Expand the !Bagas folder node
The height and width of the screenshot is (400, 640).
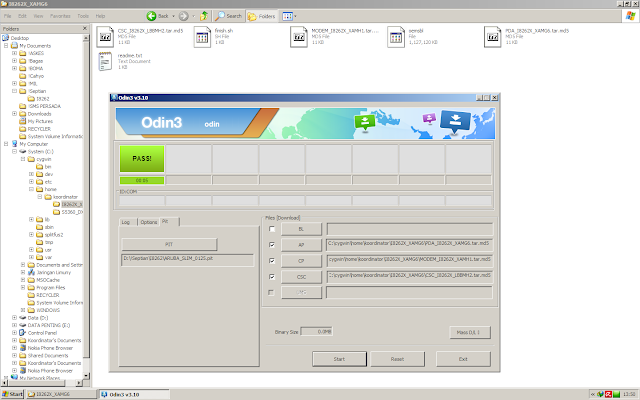[14, 61]
